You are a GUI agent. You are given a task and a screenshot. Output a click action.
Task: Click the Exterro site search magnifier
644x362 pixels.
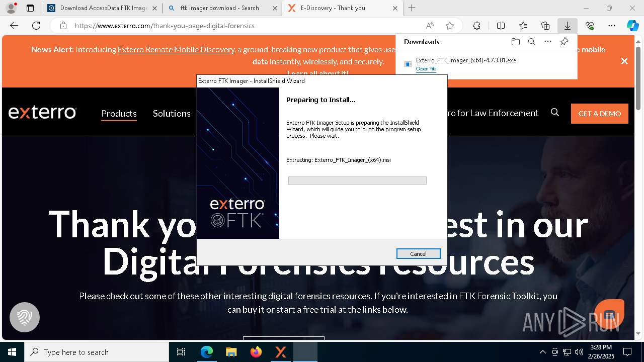pos(555,113)
